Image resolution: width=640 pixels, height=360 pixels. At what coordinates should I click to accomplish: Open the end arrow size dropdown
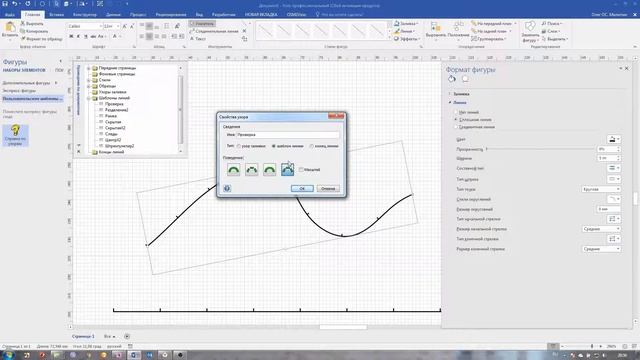[x=601, y=249]
